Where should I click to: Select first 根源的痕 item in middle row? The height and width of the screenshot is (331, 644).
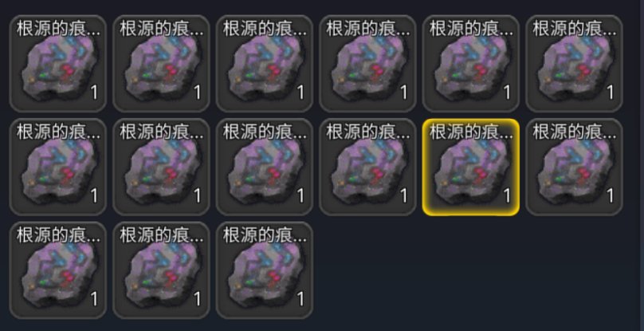pyautogui.click(x=58, y=167)
